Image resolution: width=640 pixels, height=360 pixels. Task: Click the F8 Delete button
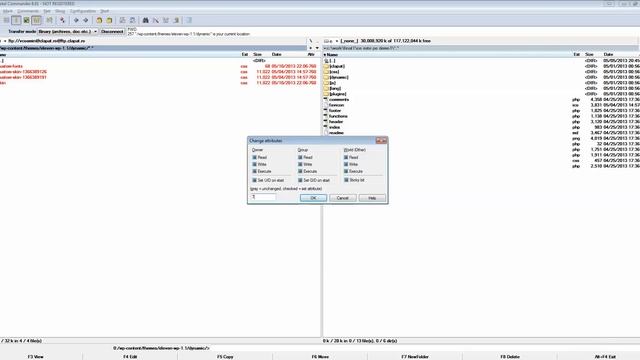(510, 356)
